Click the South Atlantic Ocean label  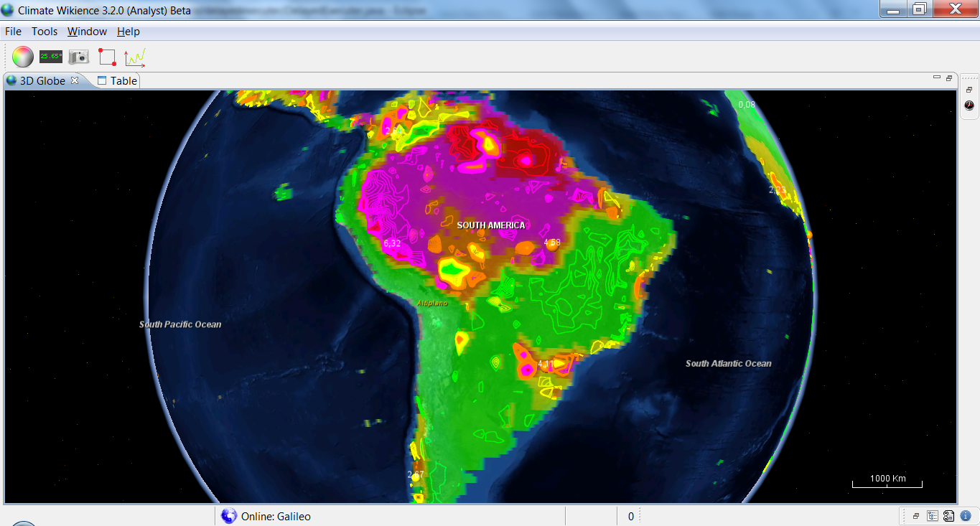click(729, 363)
